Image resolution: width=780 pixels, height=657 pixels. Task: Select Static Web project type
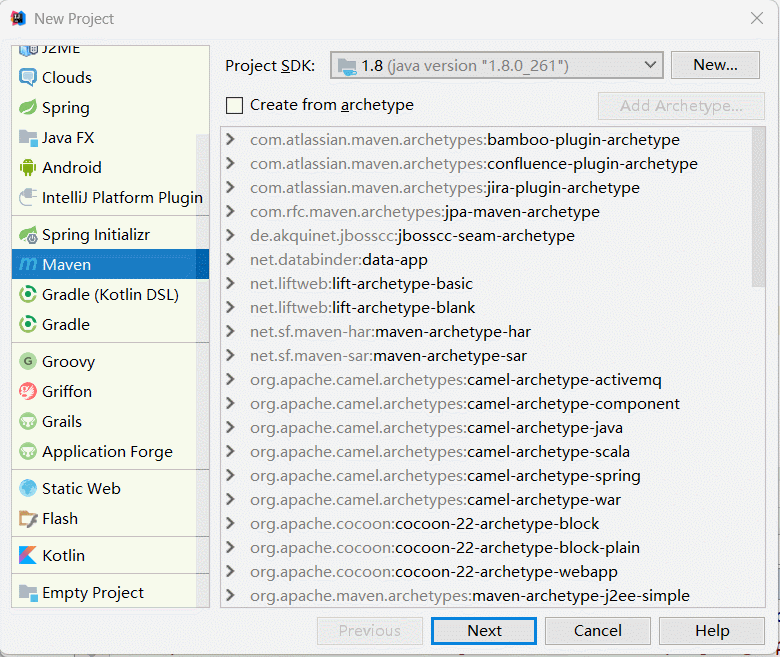[x=104, y=488]
